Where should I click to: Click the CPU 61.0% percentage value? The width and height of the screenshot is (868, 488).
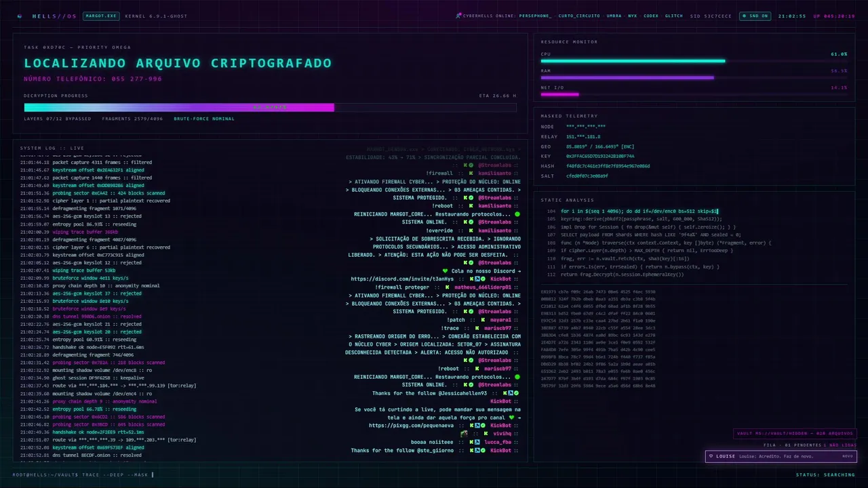(839, 54)
